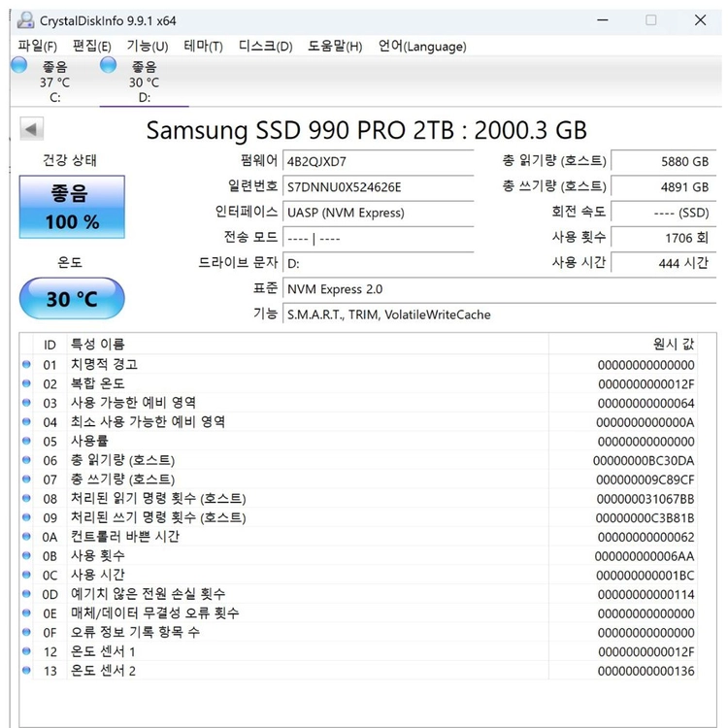Click status dot for 05 사용률
Viewport: 728px width, 728px height.
pyautogui.click(x=26, y=441)
